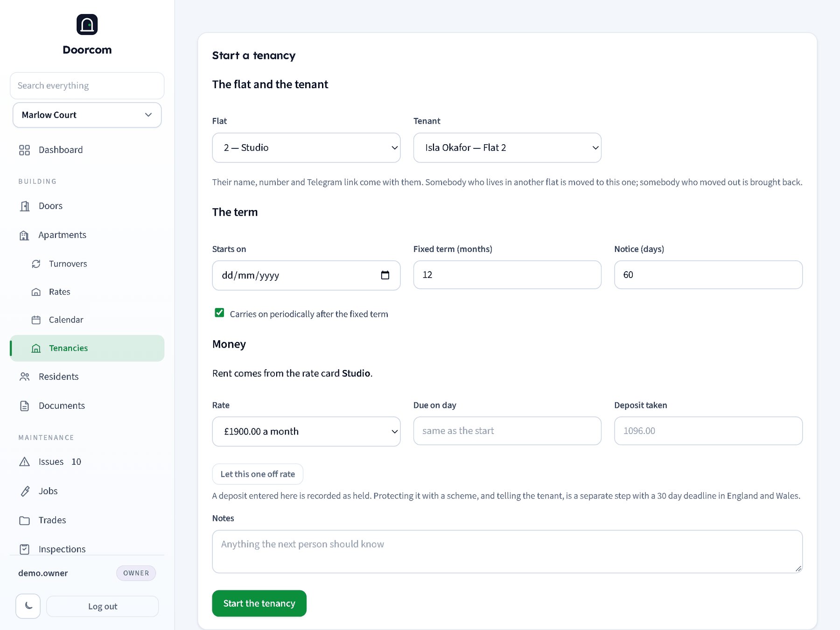
Task: Open Trades page
Action: [x=87, y=520]
